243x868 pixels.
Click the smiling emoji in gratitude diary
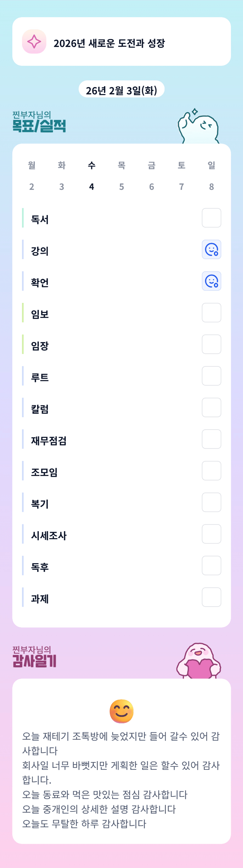122,712
